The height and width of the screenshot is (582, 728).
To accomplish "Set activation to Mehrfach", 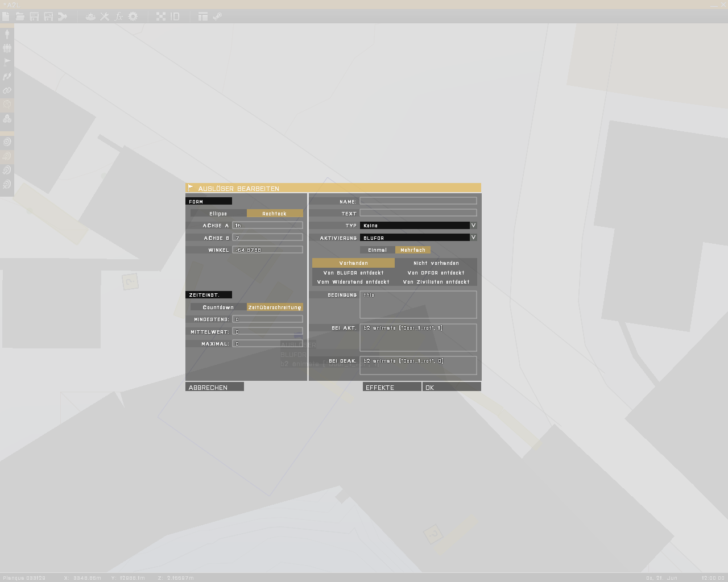I will click(413, 250).
